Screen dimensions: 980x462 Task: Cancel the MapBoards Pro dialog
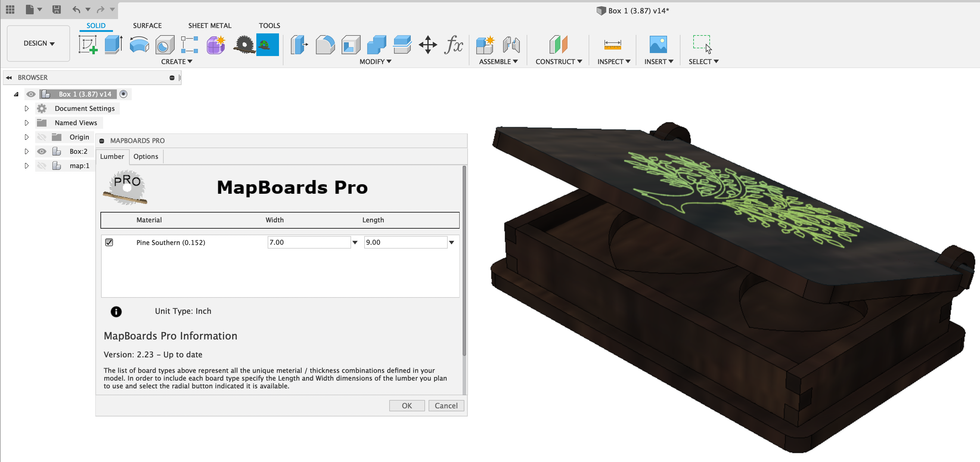point(446,406)
